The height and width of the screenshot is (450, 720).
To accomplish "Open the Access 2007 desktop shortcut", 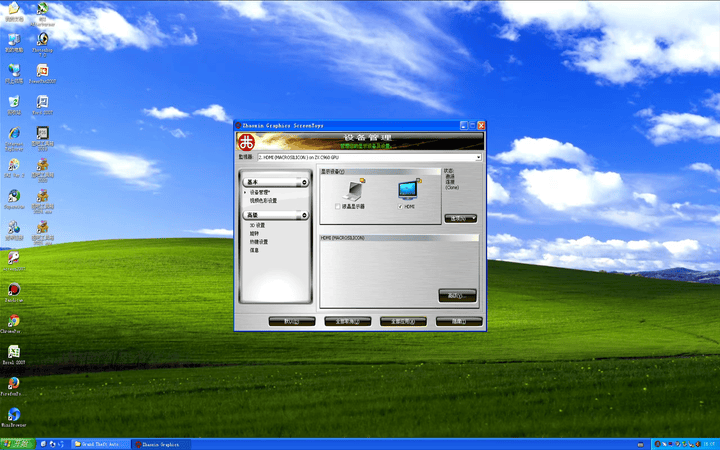I will click(14, 261).
